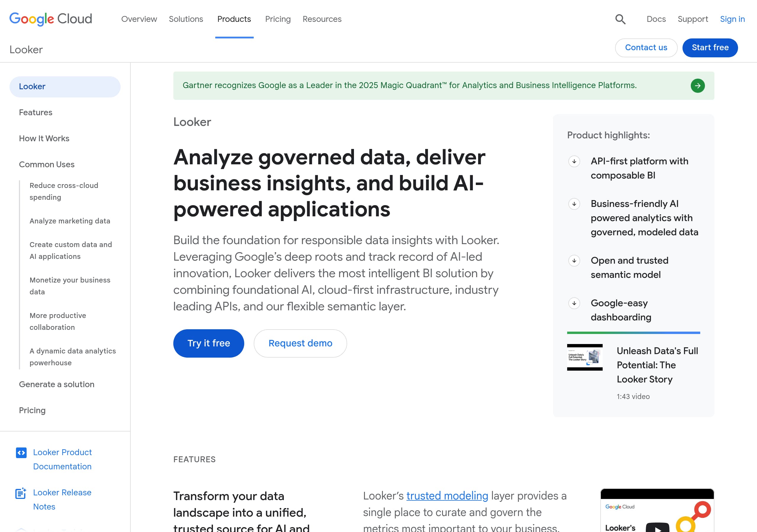Open the Generate a solution section
Image resolution: width=757 pixels, height=532 pixels.
[56, 384]
